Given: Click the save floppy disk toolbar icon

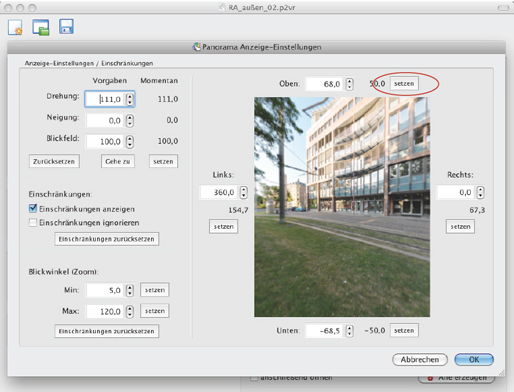Looking at the screenshot, I should (x=66, y=26).
